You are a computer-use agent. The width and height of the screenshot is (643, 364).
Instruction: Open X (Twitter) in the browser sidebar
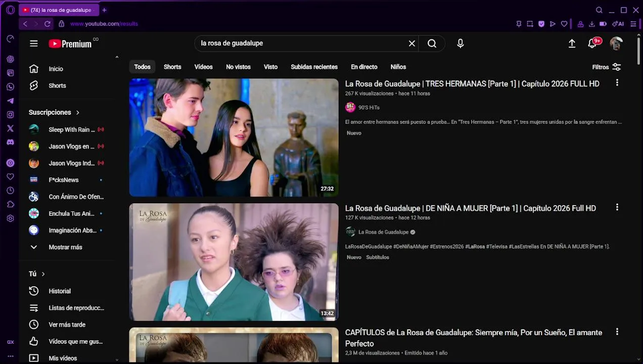click(x=10, y=128)
